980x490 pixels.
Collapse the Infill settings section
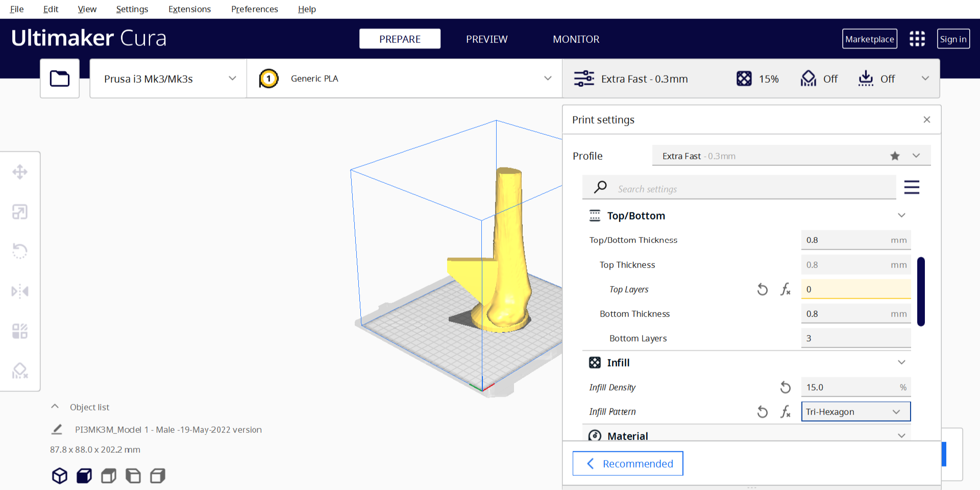(901, 362)
